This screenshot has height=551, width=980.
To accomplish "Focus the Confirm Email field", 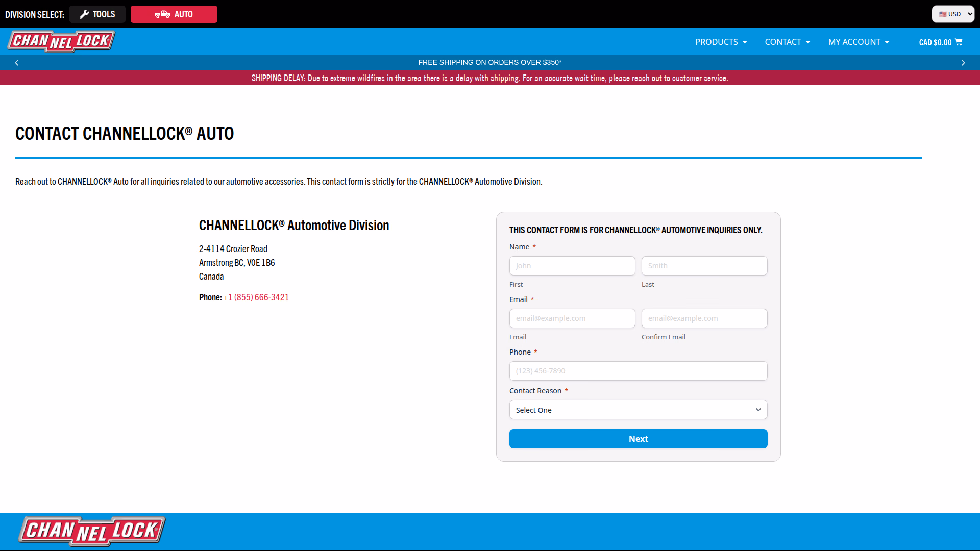I will (704, 318).
